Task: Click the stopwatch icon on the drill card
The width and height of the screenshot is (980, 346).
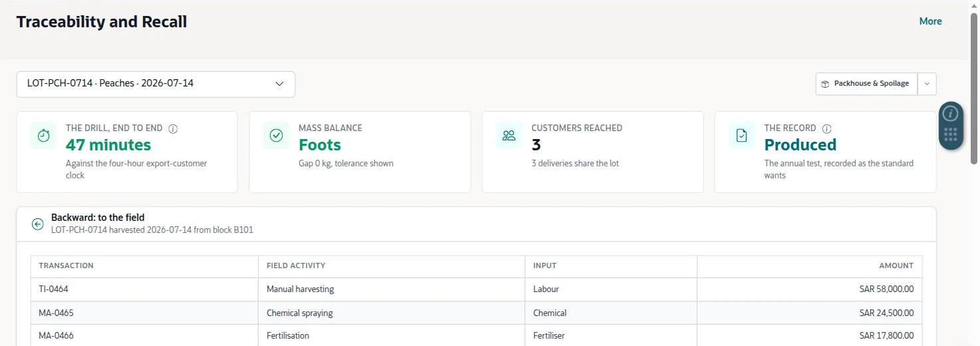Action: coord(44,136)
